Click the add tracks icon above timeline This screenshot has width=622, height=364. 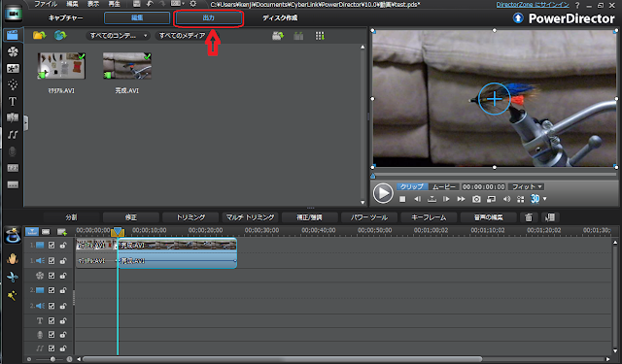coord(62,232)
